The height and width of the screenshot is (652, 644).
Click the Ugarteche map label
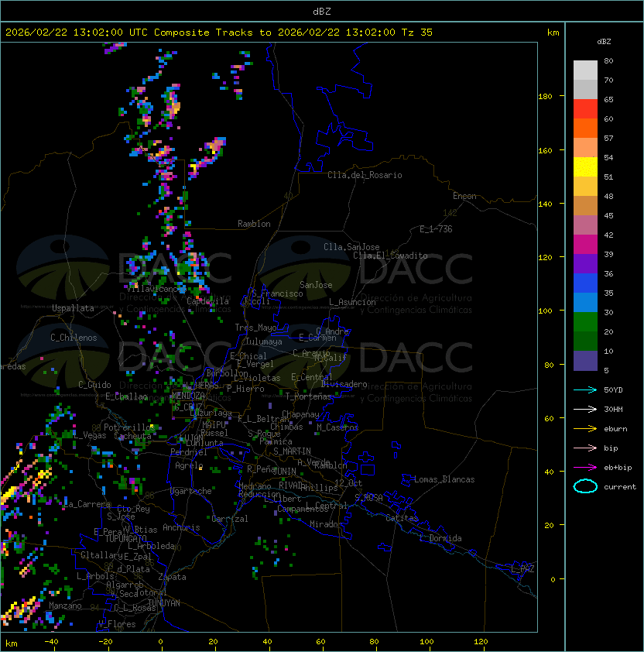coord(191,491)
